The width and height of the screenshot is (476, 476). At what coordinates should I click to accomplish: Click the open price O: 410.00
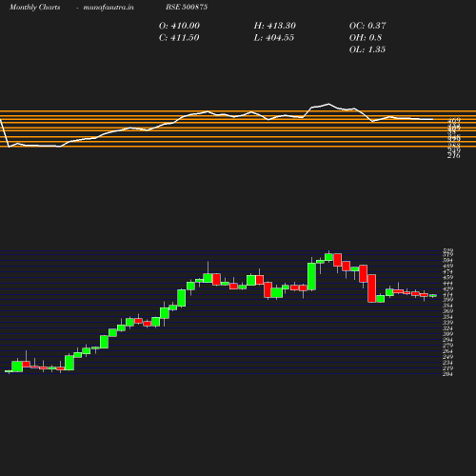[179, 26]
